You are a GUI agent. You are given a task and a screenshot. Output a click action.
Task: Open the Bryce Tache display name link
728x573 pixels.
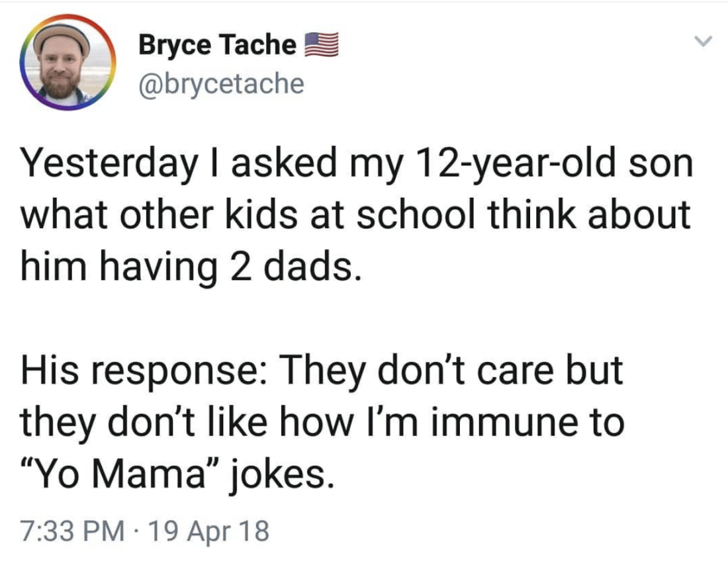217,45
